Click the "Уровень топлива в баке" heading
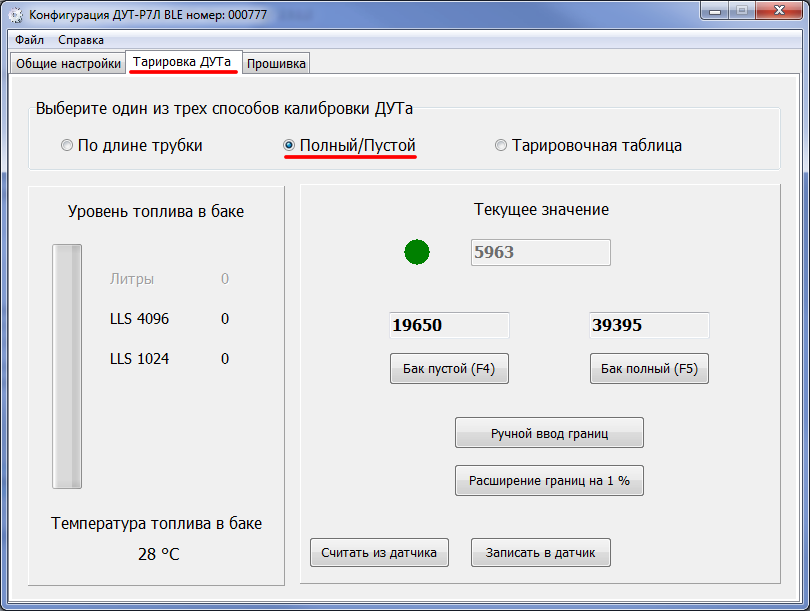Screen dimensions: 810x611 [x=156, y=212]
